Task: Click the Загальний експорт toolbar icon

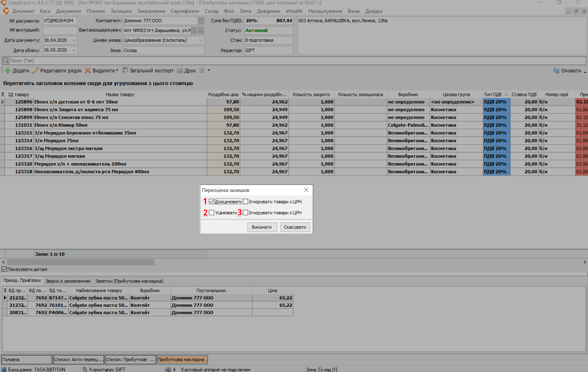Action: [125, 70]
